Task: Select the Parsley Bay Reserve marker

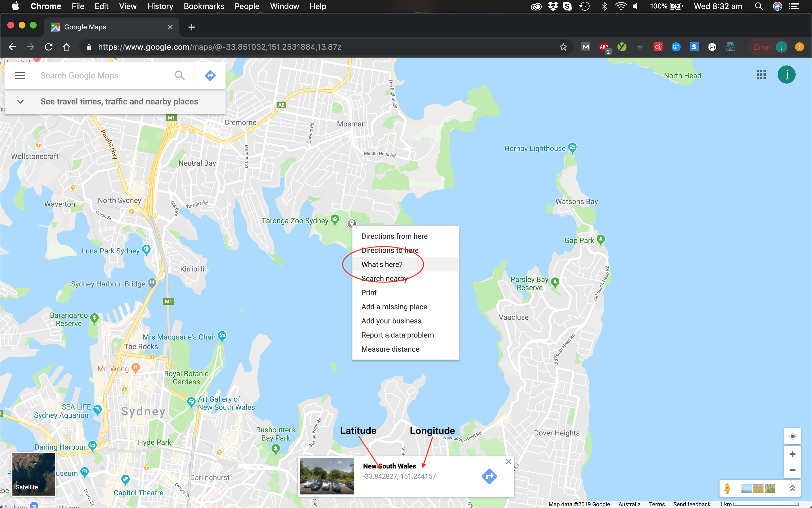Action: pyautogui.click(x=555, y=282)
